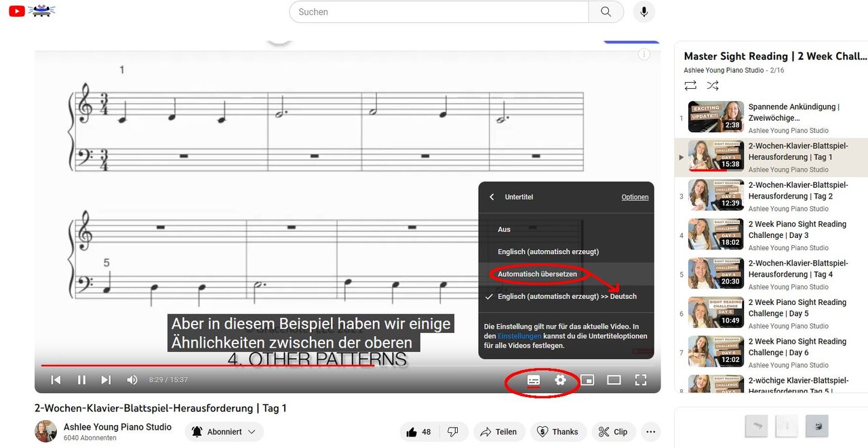The image size is (868, 448).
Task: Open the Einstellungen link in subtitle note
Action: (x=519, y=336)
